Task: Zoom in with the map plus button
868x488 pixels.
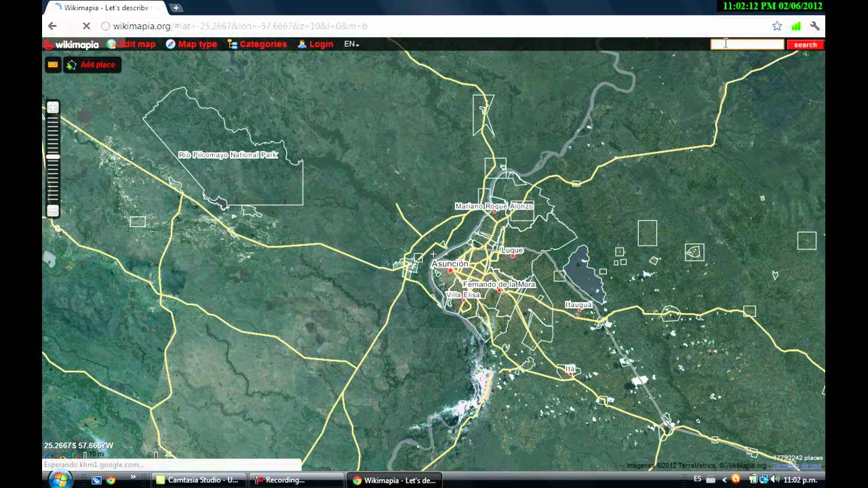Action: [x=53, y=107]
